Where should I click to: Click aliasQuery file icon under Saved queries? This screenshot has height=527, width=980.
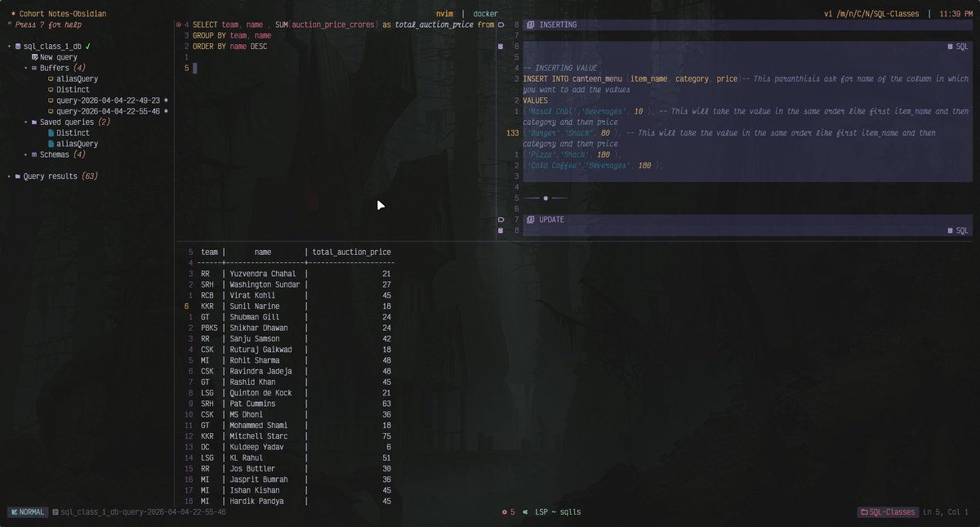tap(51, 144)
